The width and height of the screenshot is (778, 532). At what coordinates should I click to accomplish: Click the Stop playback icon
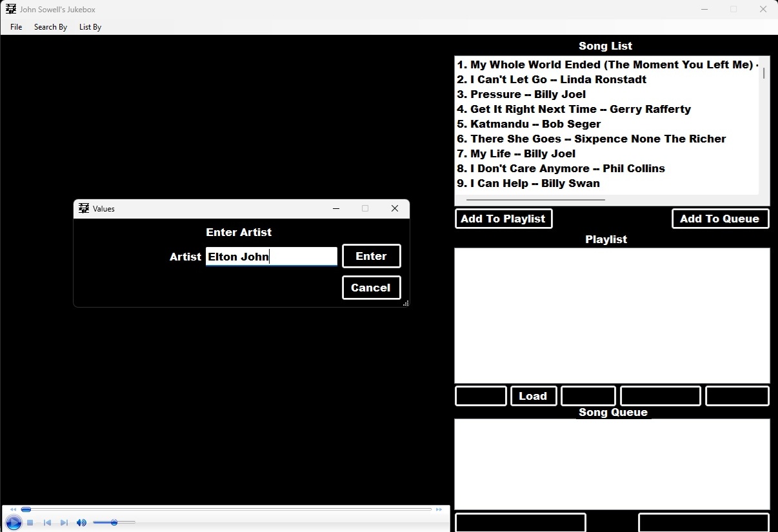pyautogui.click(x=30, y=523)
